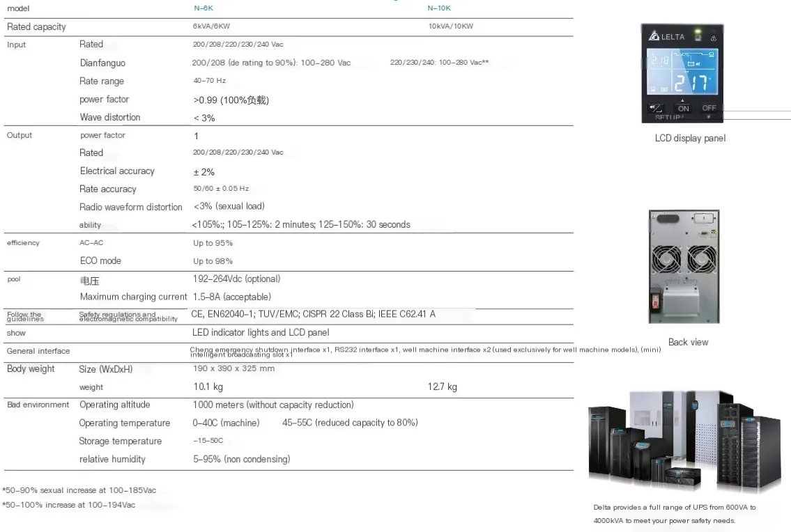This screenshot has height=532, width=791.
Task: Click the 'Bad environment' section label
Action: pos(38,405)
